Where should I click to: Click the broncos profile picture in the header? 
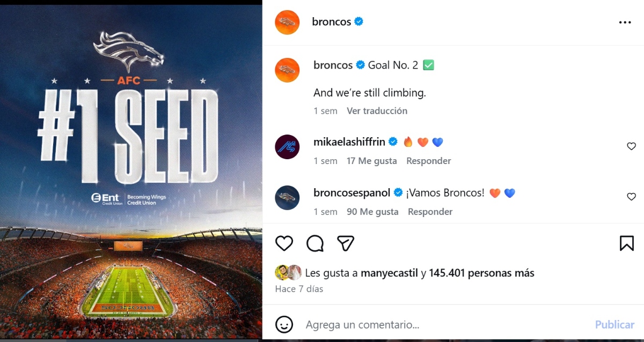coord(287,22)
